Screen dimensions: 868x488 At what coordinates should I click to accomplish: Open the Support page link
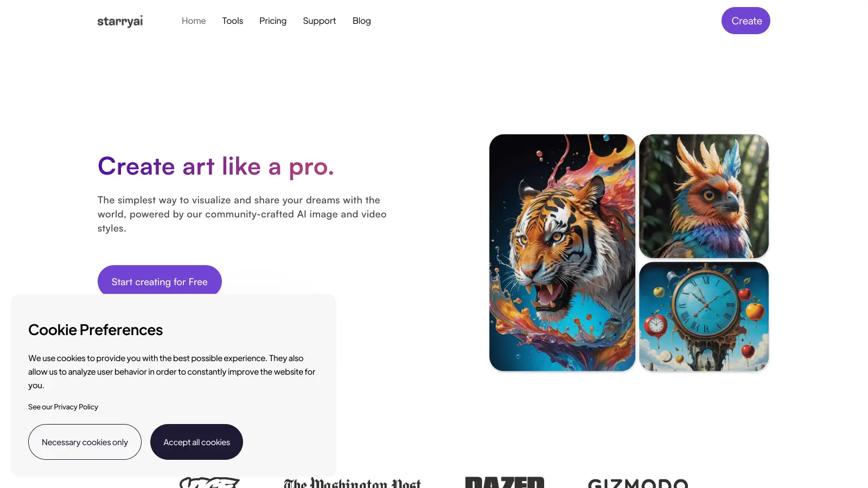(x=320, y=21)
